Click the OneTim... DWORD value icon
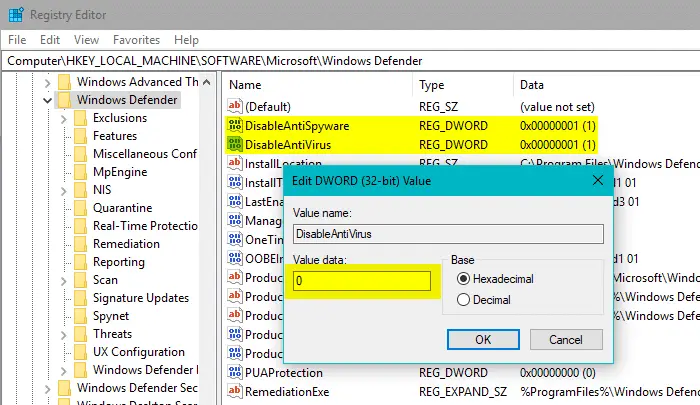Viewport: 700px width, 405px height. pos(235,239)
